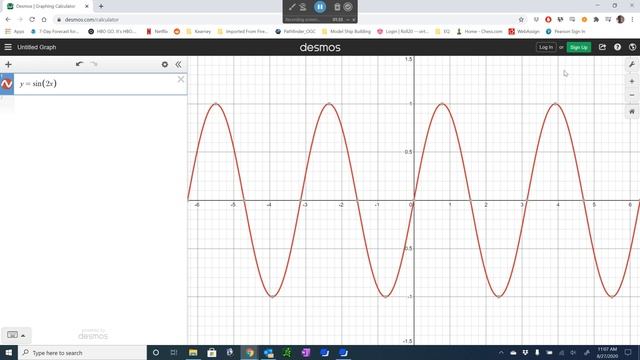Open the Login Roll20 bookmark
The height and width of the screenshot is (360, 640).
403,31
